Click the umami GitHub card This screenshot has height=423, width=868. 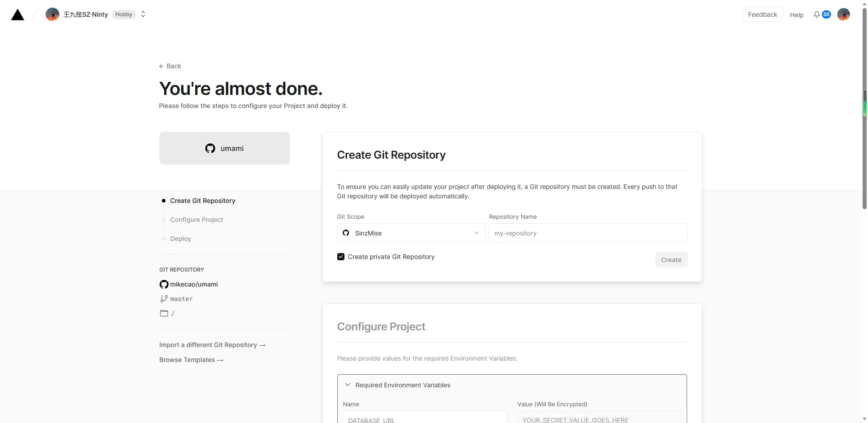point(224,148)
